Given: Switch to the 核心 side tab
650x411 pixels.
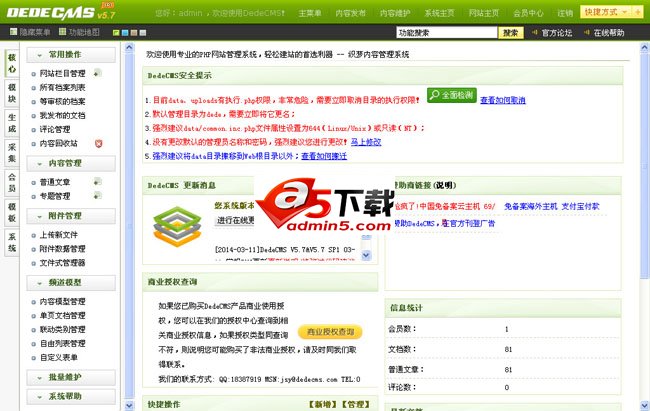Looking at the screenshot, I should [x=12, y=63].
